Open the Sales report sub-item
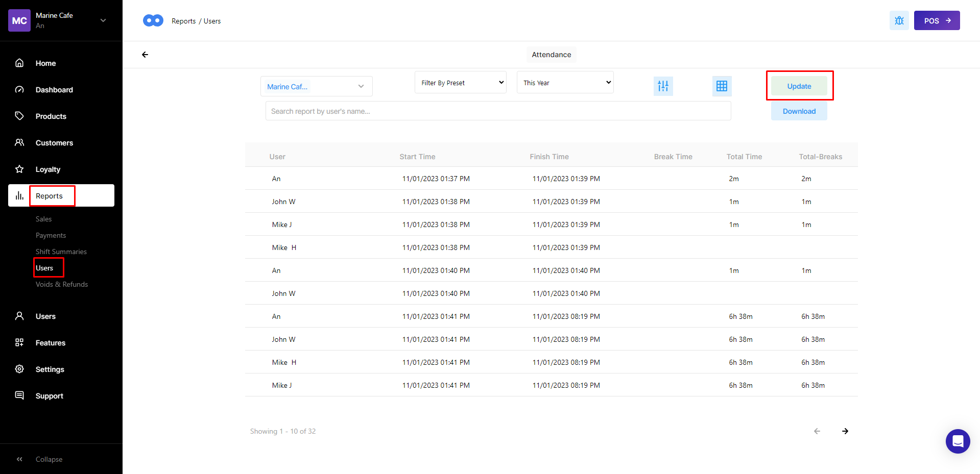This screenshot has width=980, height=474. click(x=44, y=219)
